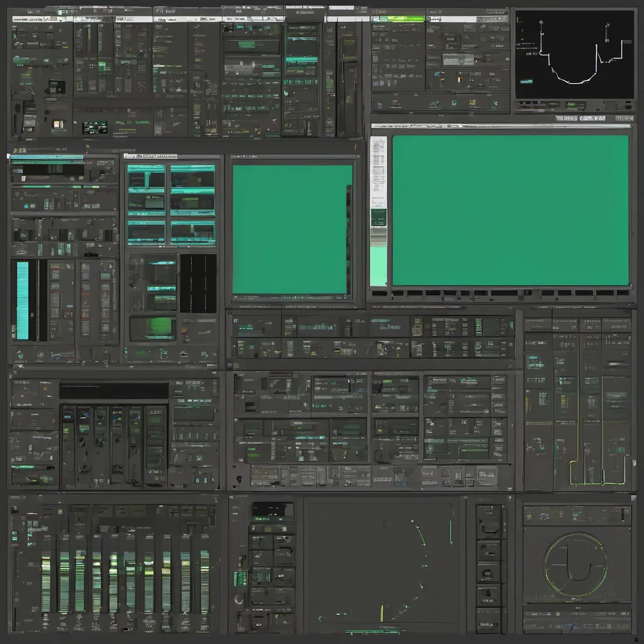Click the wide black bar above mid-left mixer
The width and height of the screenshot is (644, 644).
(x=114, y=391)
